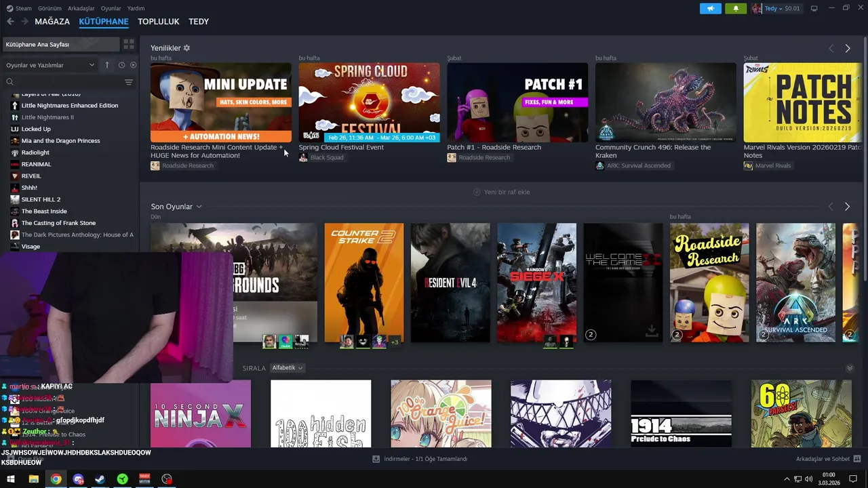Open the TEDY profile tab

pos(199,22)
